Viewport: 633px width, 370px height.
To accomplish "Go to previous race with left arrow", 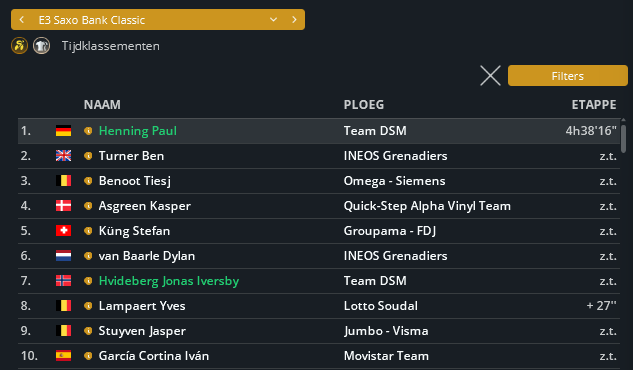I will (22, 20).
